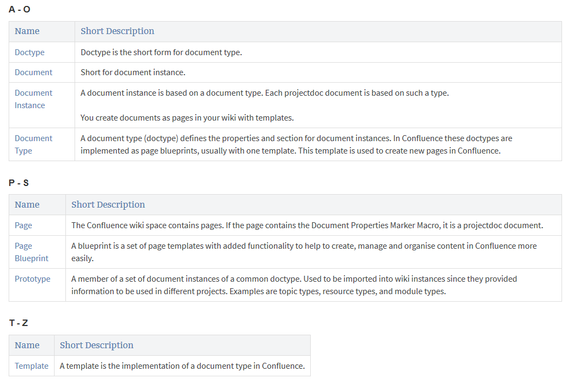Click the Page link in P - S table
568x392 pixels.
pyautogui.click(x=23, y=225)
